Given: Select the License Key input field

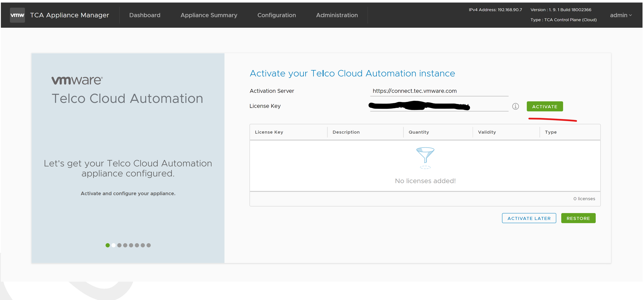Looking at the screenshot, I should (438, 106).
